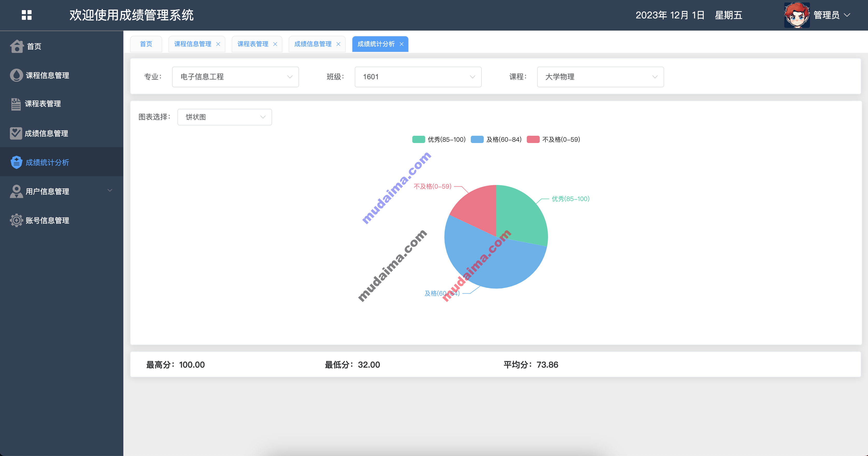Click the 课程表管理 document icon
The height and width of the screenshot is (456, 868).
(x=16, y=104)
